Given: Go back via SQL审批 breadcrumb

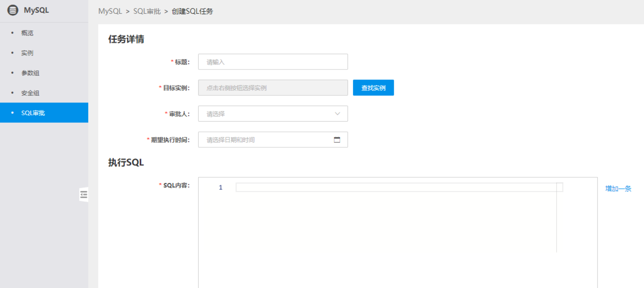Looking at the screenshot, I should click(147, 11).
